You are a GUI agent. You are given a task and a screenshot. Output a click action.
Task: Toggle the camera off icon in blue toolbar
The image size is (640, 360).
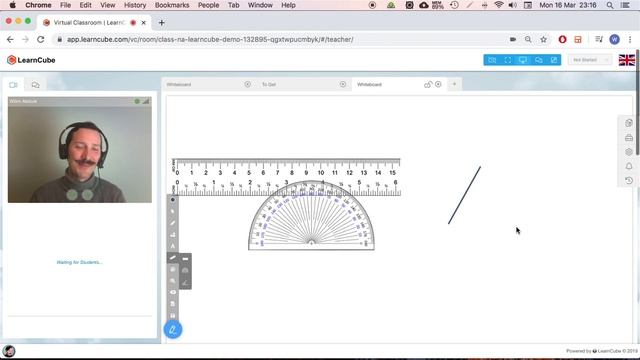[492, 60]
